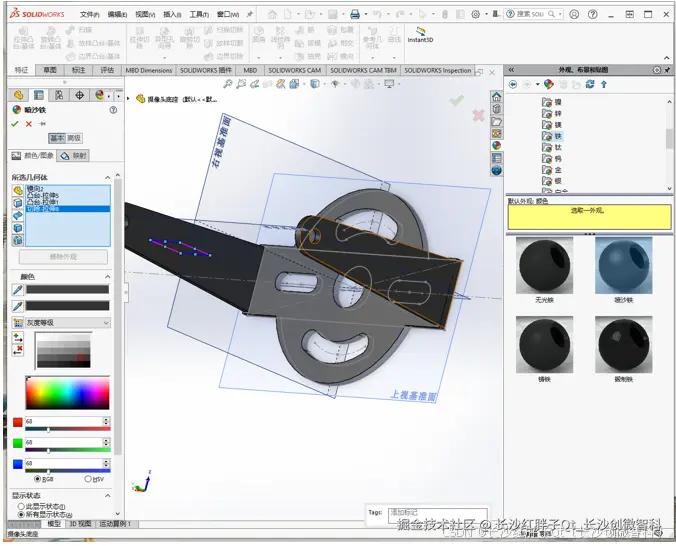Viewport: 676px width, 546px height.
Task: Open help for the appearance panel
Action: point(113,110)
